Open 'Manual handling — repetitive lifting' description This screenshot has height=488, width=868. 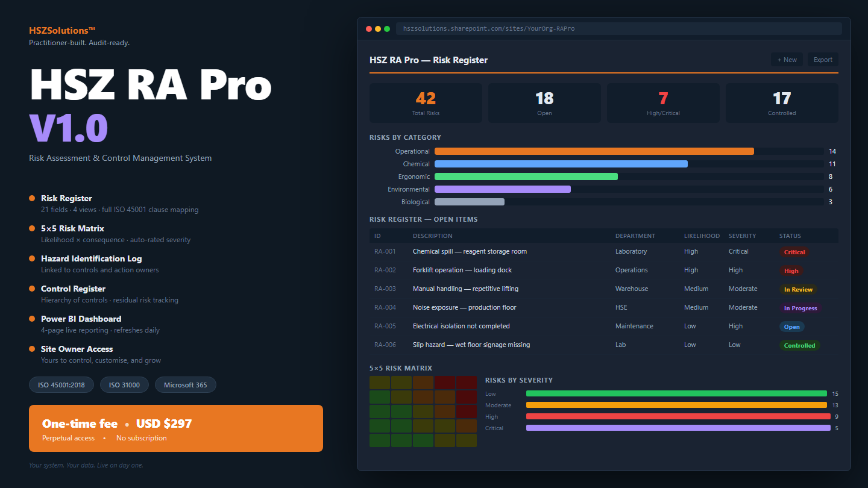coord(465,289)
